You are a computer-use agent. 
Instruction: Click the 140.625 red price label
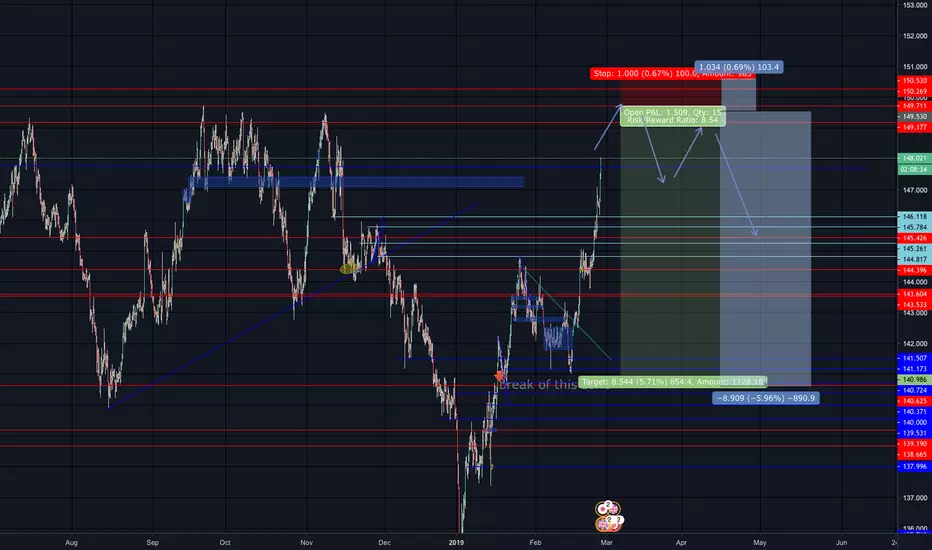coord(914,401)
